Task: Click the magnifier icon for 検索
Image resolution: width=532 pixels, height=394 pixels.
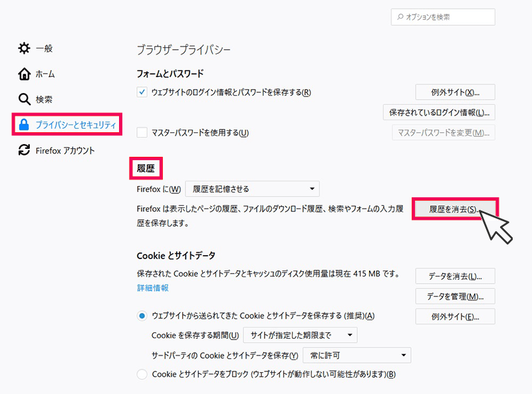Action: (x=24, y=99)
